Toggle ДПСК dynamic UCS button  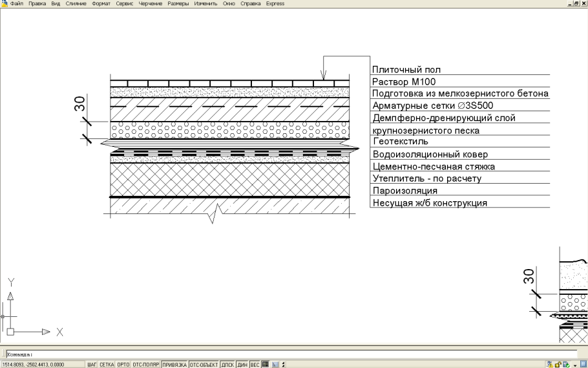pyautogui.click(x=229, y=364)
